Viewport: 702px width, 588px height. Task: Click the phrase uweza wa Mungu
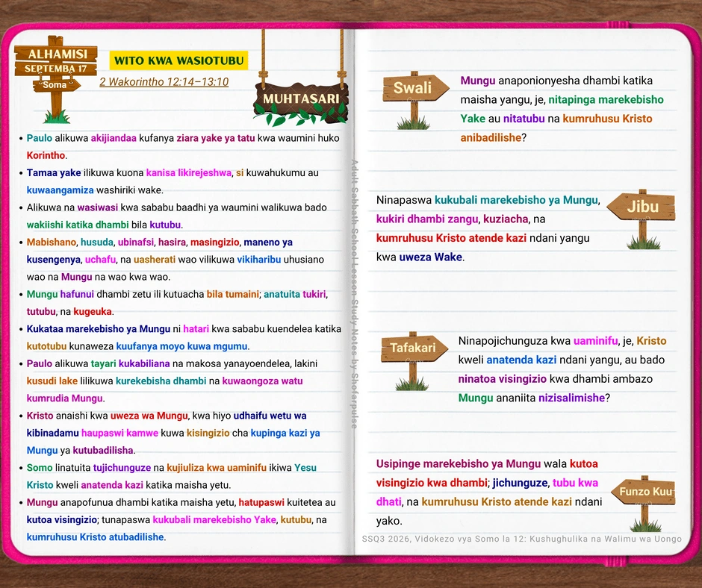click(149, 416)
